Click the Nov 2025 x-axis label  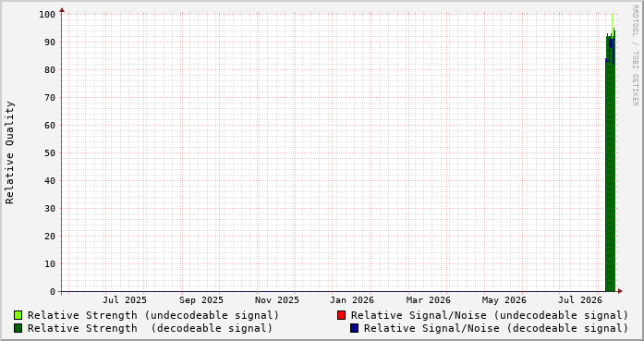coord(277,300)
